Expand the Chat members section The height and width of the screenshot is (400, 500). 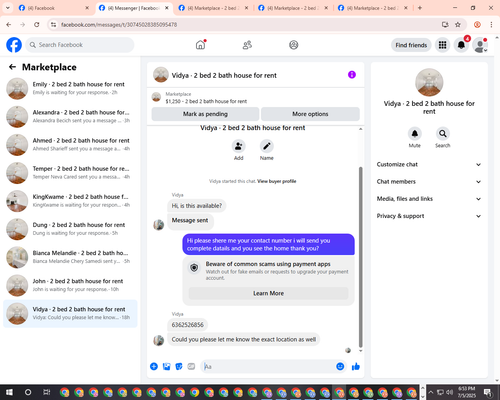point(429,182)
